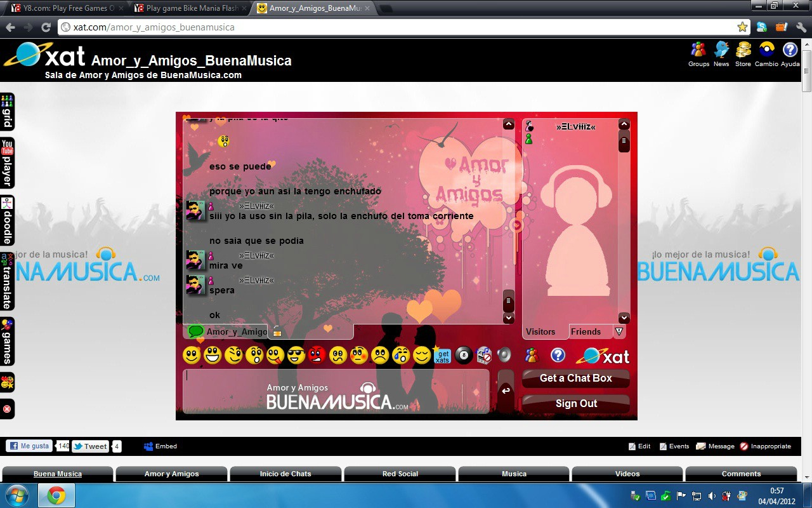
Task: Click the get xats button
Action: 442,356
